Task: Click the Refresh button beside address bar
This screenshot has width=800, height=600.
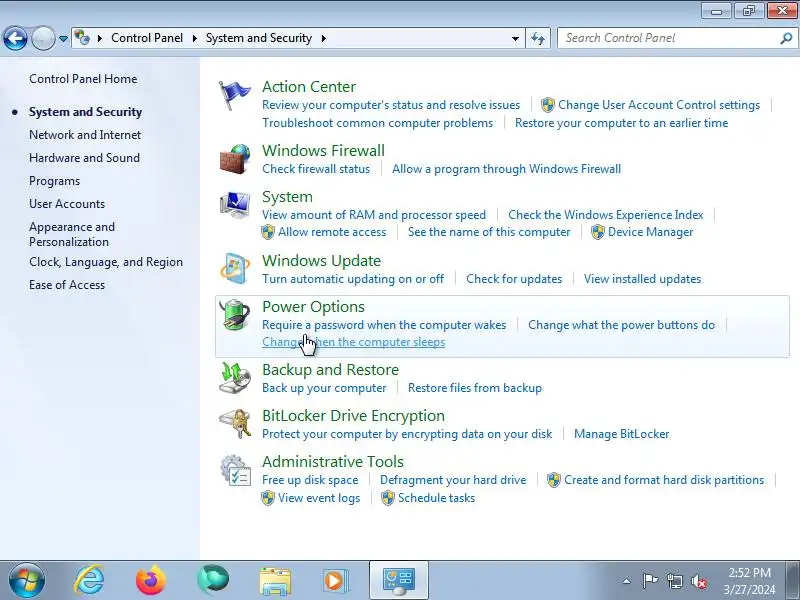Action: [x=538, y=38]
